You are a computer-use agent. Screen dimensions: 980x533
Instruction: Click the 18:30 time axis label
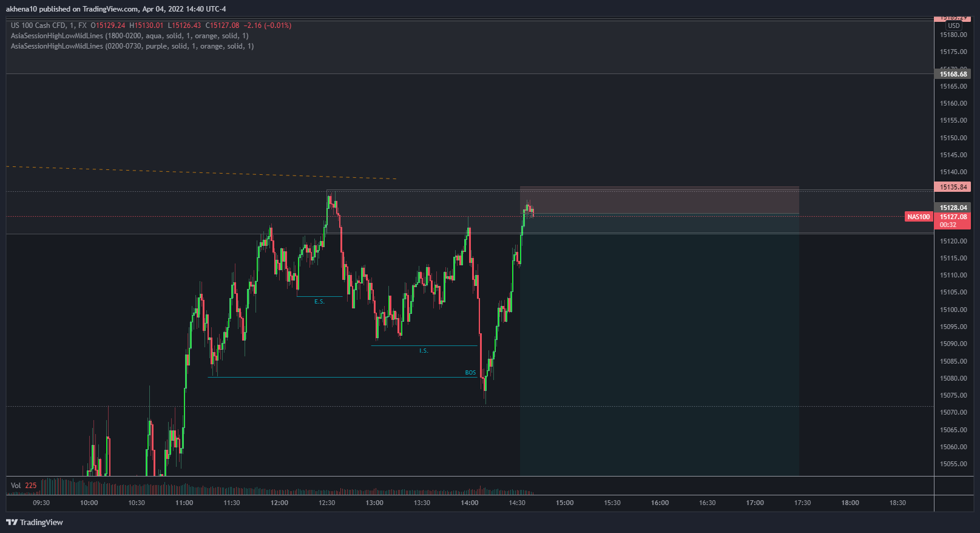point(897,503)
